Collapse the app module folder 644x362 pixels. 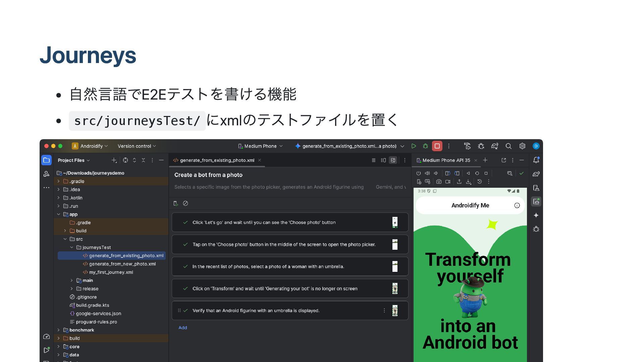58,214
